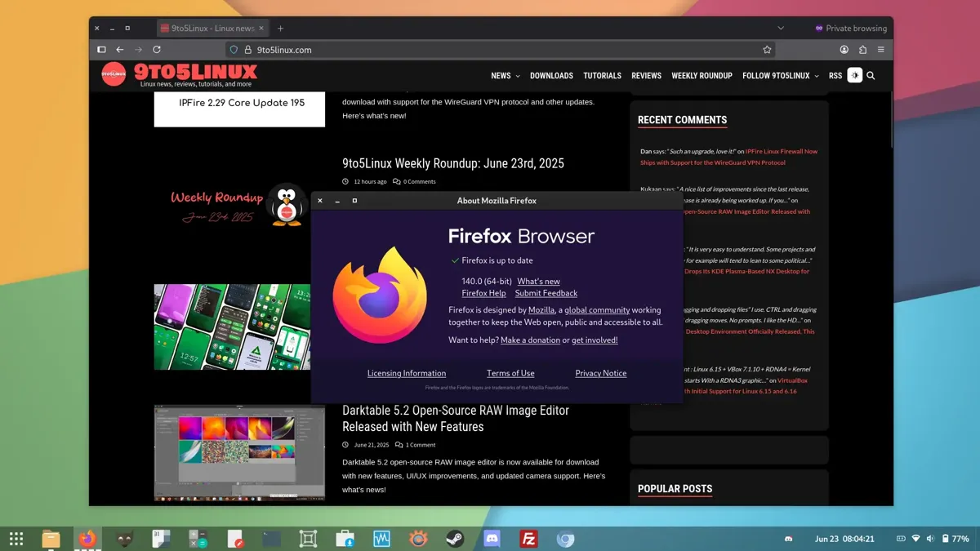Viewport: 980px width, 551px height.
Task: Click the Licensing Information link
Action: (x=406, y=373)
